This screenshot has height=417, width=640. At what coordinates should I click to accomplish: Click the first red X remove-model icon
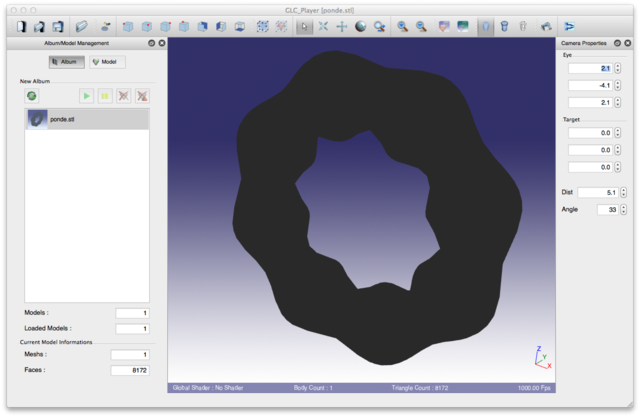[x=123, y=96]
